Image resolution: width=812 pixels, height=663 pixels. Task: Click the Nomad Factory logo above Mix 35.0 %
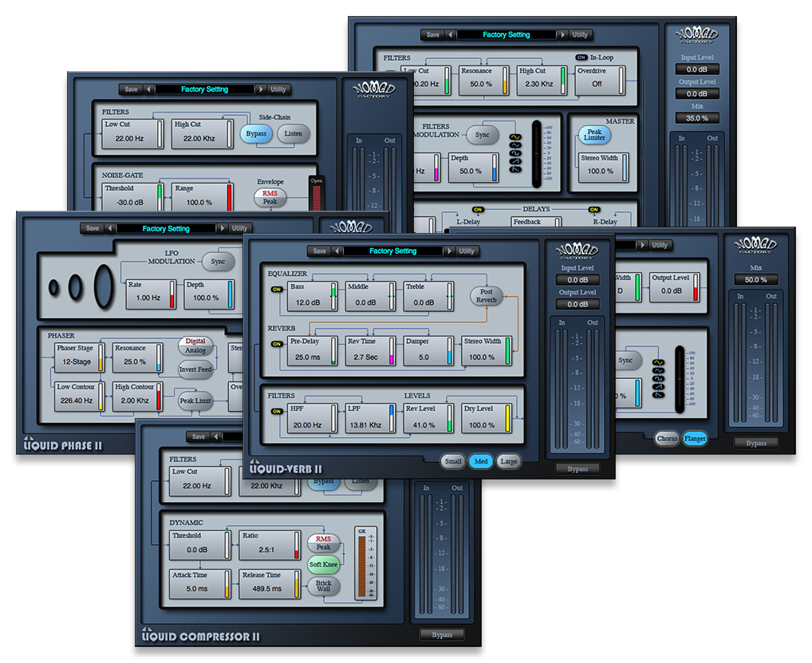click(696, 36)
